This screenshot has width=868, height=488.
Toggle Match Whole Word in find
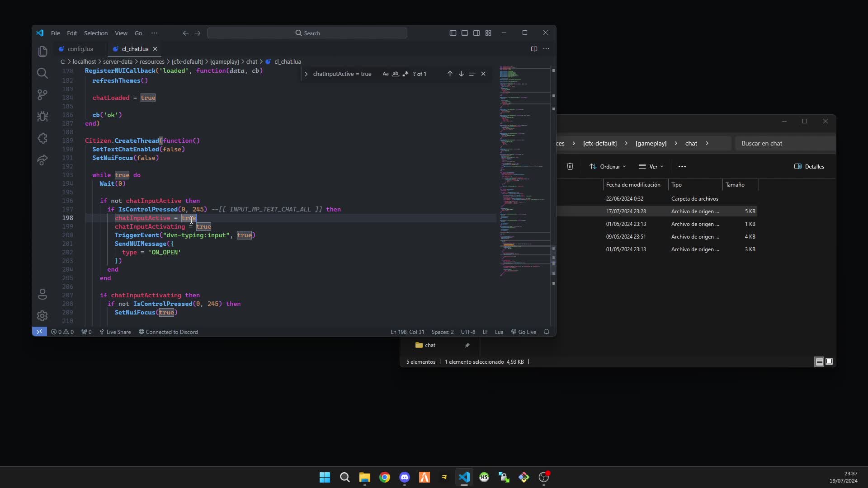coord(396,74)
